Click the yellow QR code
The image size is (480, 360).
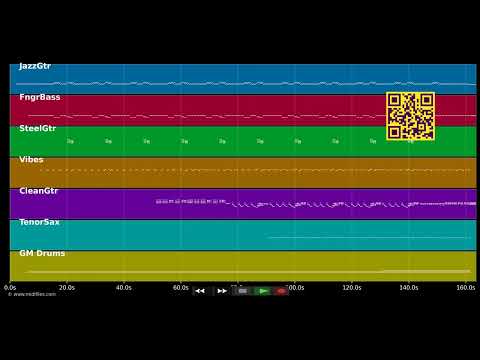410,116
